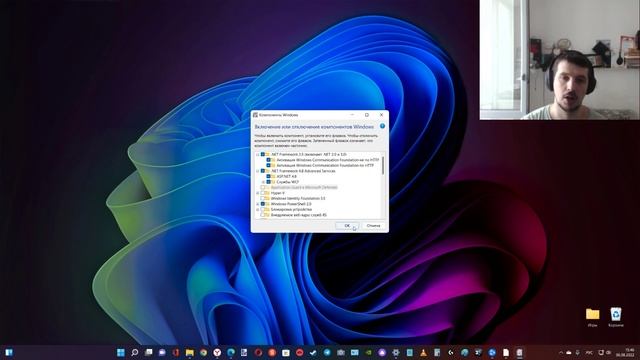The height and width of the screenshot is (360, 640).
Task: Select the Windows Identity Foundation 3.5 label
Action: click(298, 198)
